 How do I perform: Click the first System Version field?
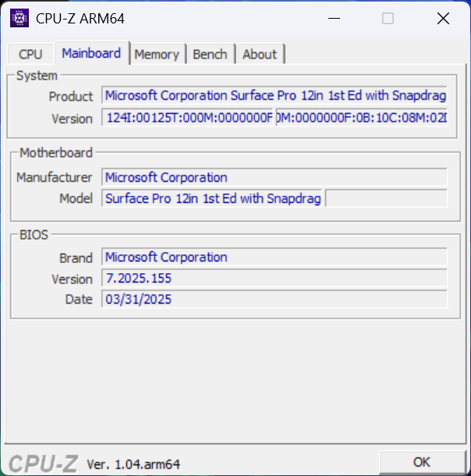click(x=188, y=119)
